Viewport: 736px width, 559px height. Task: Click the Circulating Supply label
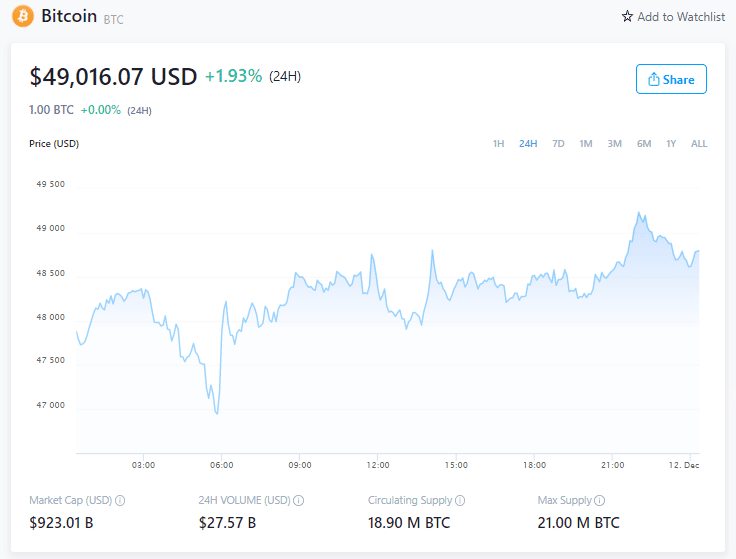click(410, 500)
